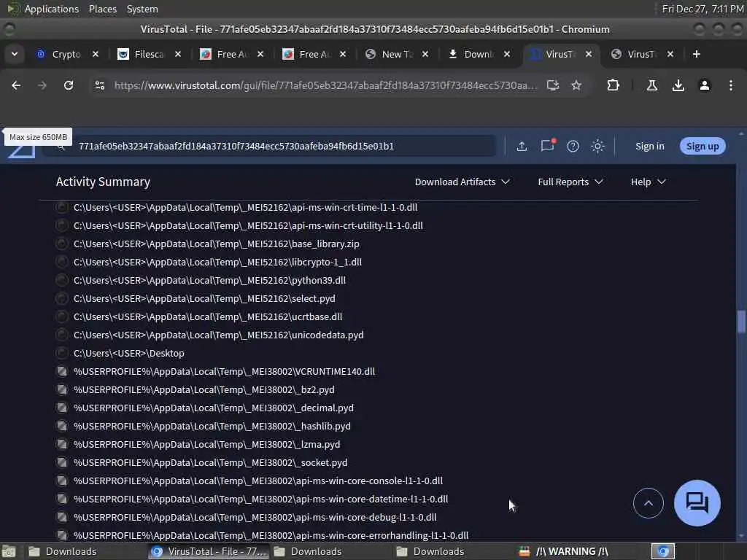
Task: Close the Filescan tab
Action: click(178, 54)
